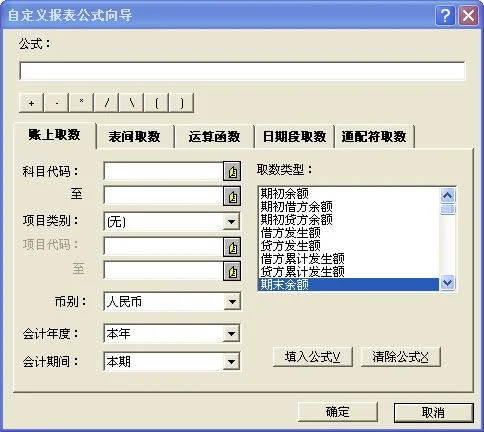Open the 日期段取数 tab
Screen dimensions: 484x432
pos(294,137)
